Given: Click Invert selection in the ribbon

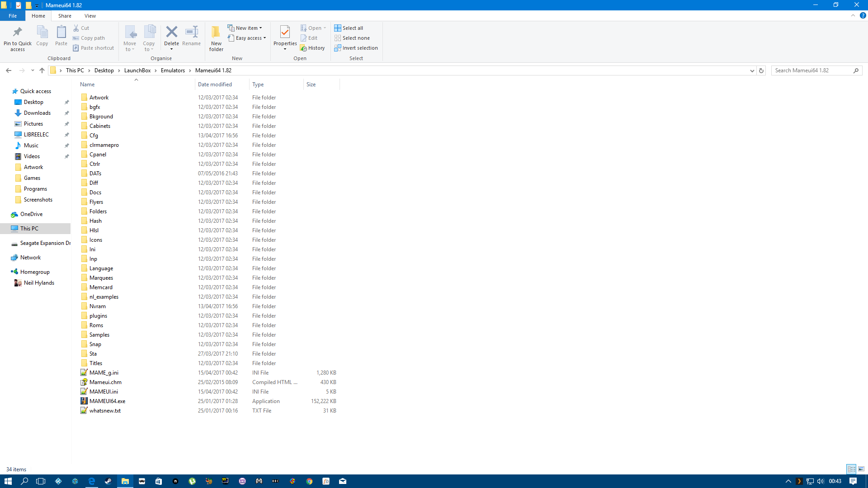Looking at the screenshot, I should point(356,48).
